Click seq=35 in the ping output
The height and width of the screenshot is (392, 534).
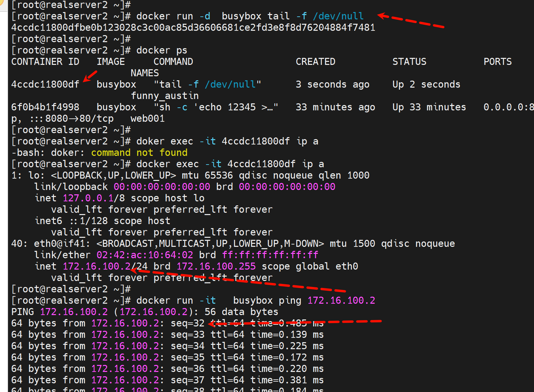pos(187,357)
